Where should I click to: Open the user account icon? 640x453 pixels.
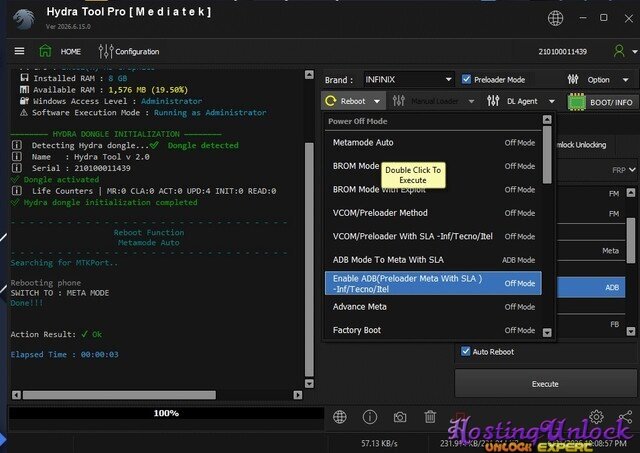click(x=619, y=51)
